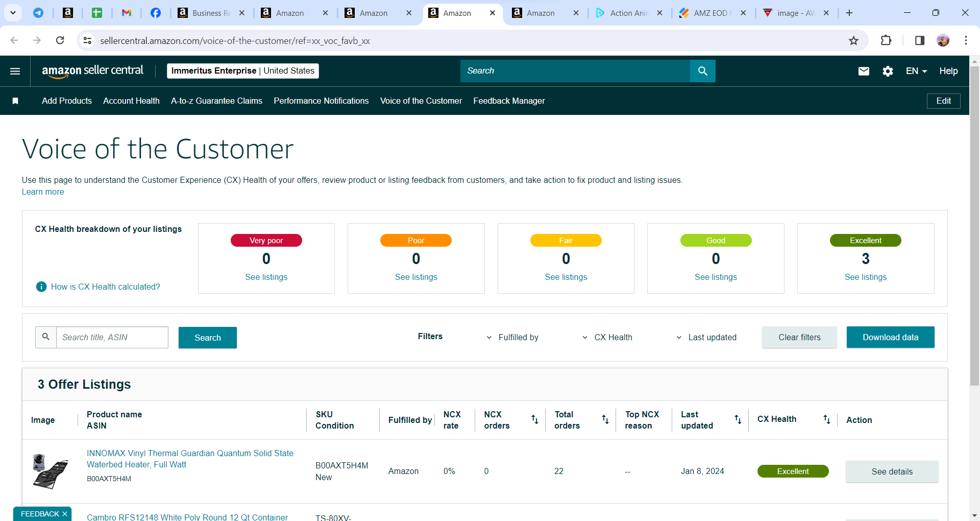See listings under Fair

pos(566,277)
